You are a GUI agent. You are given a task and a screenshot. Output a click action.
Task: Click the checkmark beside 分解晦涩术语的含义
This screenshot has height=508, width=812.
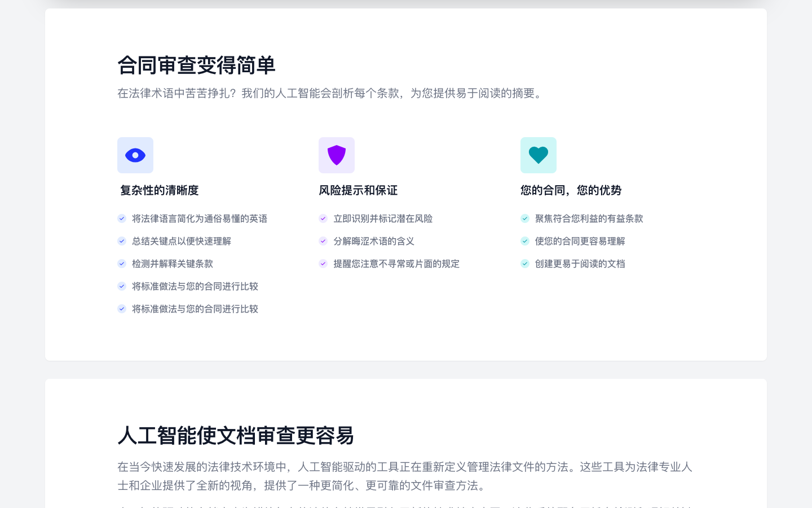[323, 241]
